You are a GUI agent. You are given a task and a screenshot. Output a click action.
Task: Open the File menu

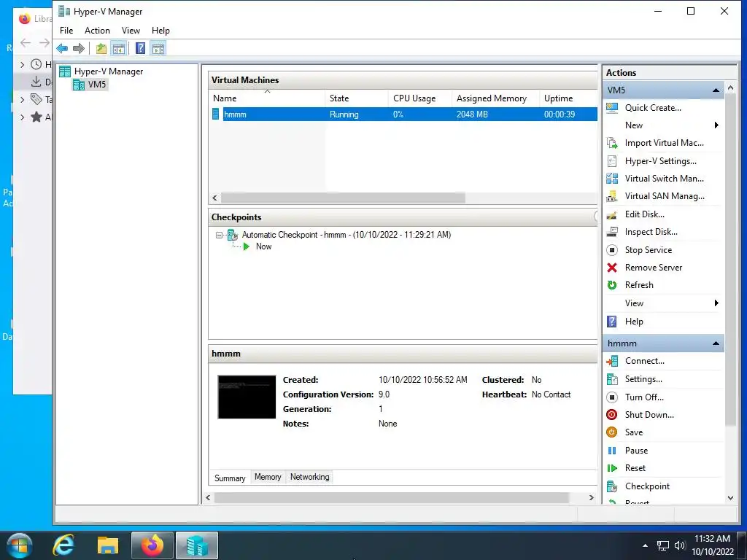[66, 31]
